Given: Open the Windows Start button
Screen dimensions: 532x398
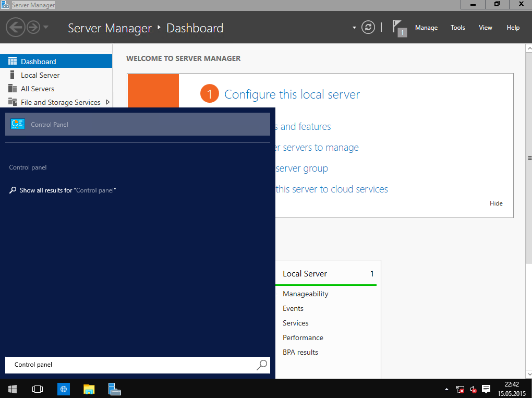Looking at the screenshot, I should point(13,389).
